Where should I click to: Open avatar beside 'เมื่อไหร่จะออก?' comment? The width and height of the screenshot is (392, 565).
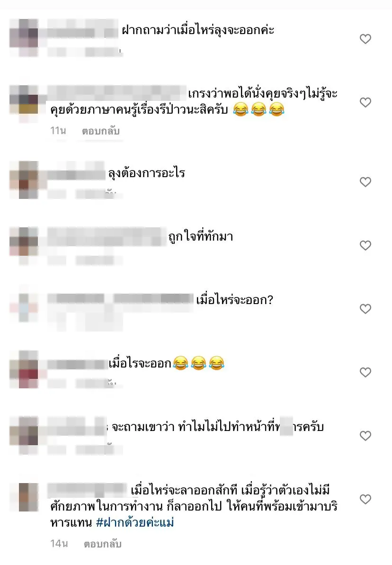click(24, 307)
